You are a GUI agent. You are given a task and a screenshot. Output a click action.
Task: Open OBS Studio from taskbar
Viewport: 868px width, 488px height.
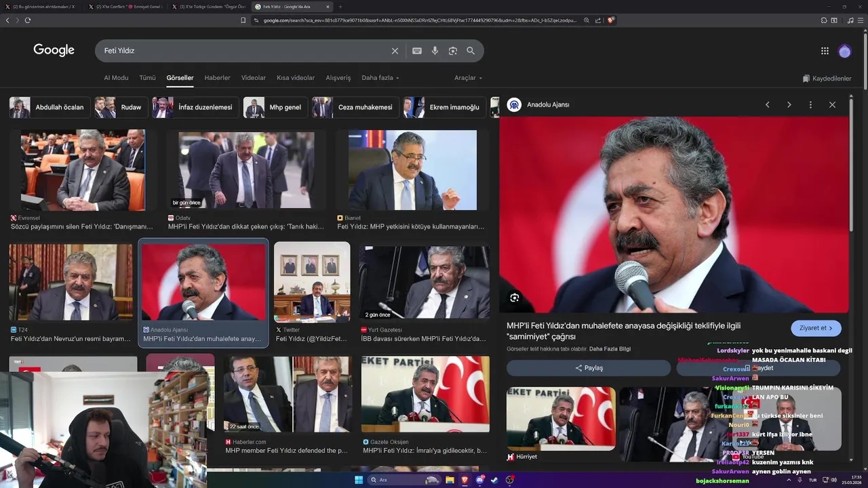(x=510, y=480)
